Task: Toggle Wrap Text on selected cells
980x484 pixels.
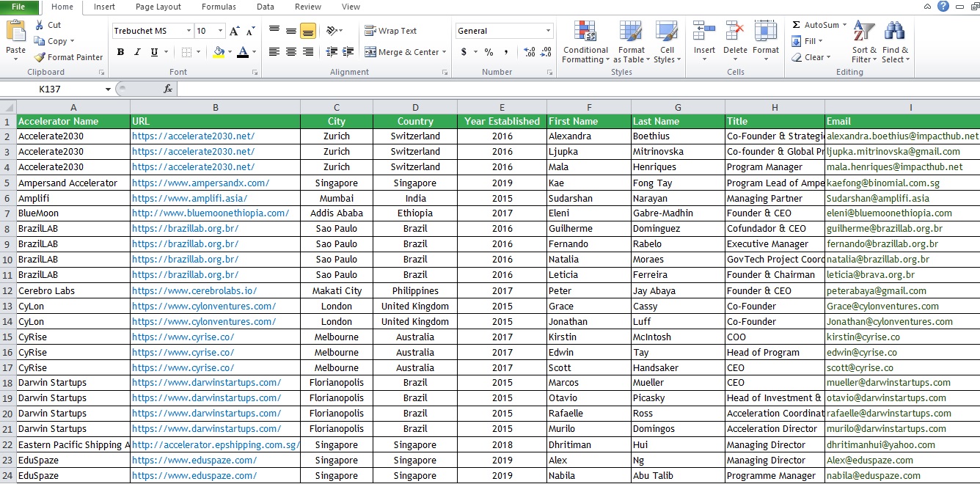Action: (391, 31)
